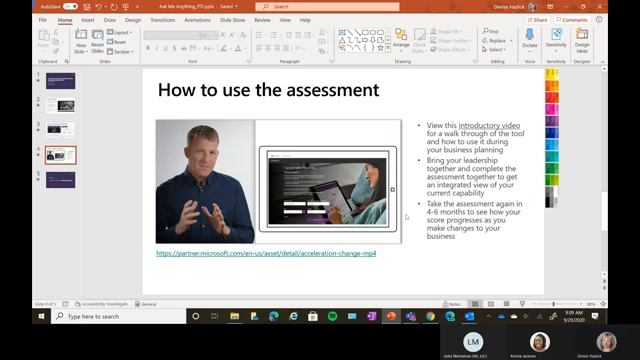Viewport: 640px width, 360px height.
Task: Open the Select dropdown
Action: 495,49
